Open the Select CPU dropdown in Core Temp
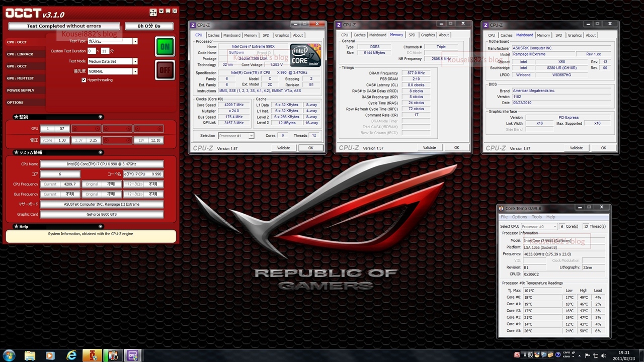This screenshot has width=644, height=362. pyautogui.click(x=539, y=227)
